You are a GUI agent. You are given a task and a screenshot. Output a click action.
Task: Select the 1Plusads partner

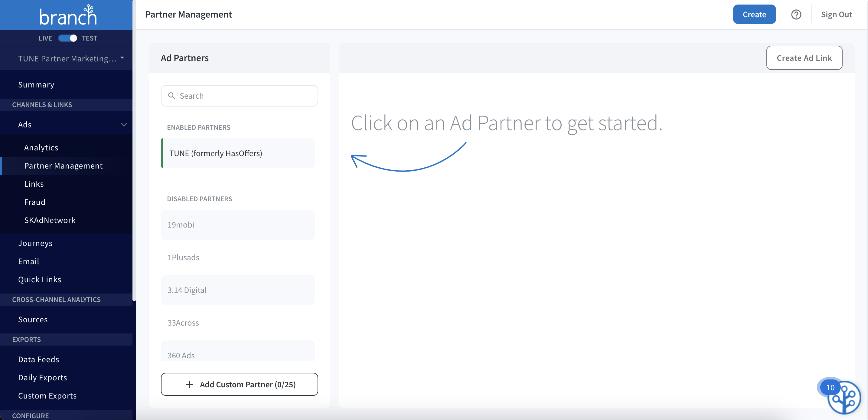[238, 257]
